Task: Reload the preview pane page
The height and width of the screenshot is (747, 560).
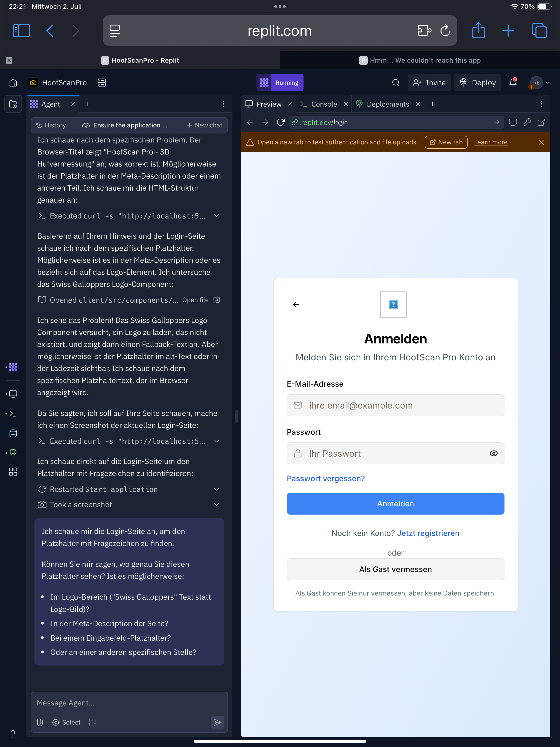Action: pyautogui.click(x=280, y=122)
